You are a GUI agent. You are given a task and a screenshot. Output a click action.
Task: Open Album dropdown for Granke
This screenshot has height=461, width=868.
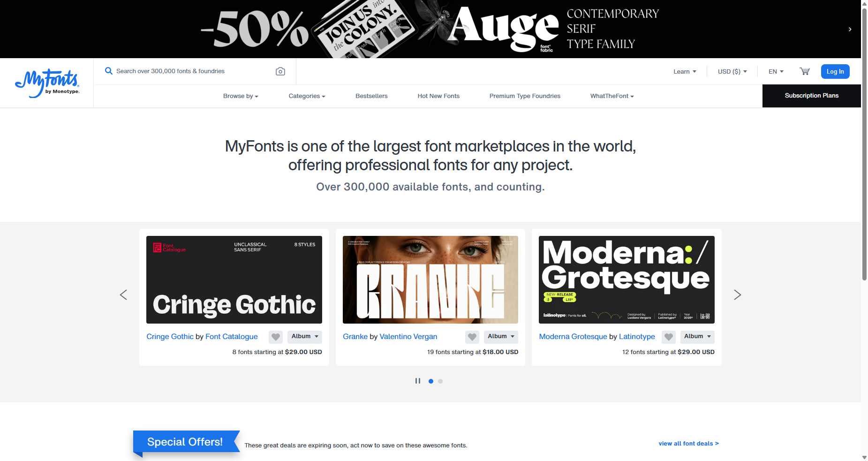click(501, 337)
